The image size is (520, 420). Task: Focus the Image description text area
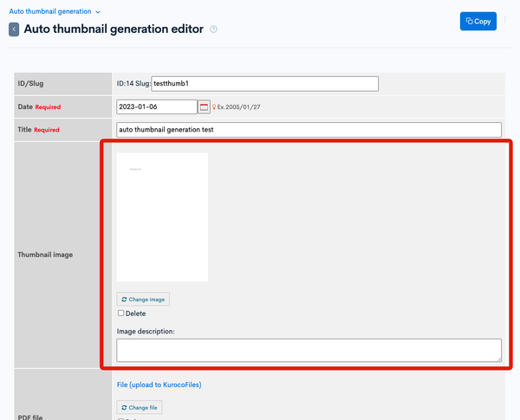(x=309, y=350)
